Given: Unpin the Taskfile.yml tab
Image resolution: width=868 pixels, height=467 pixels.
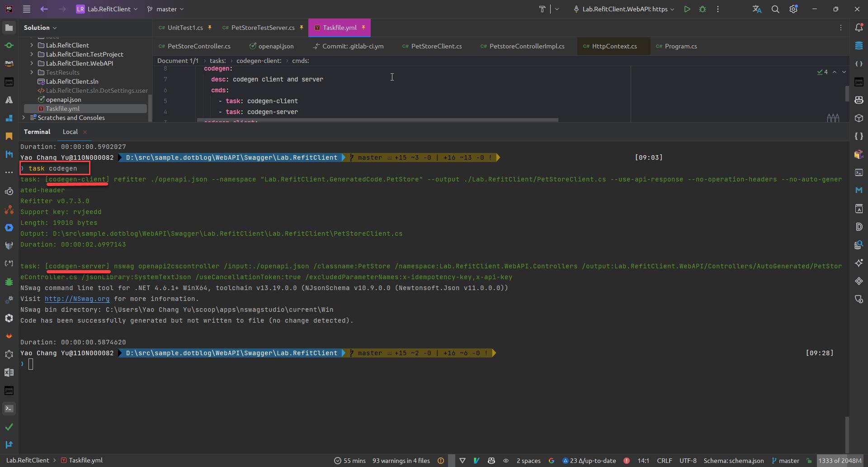Looking at the screenshot, I should pyautogui.click(x=364, y=27).
